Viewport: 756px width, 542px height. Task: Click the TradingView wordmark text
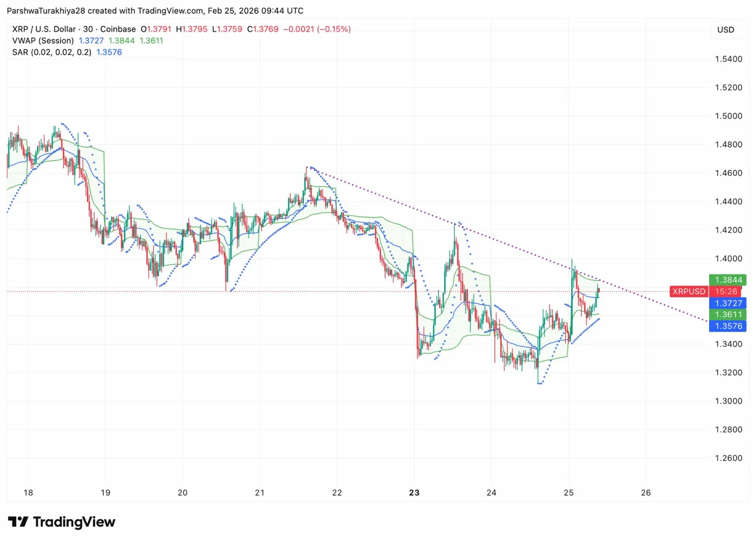point(74,522)
